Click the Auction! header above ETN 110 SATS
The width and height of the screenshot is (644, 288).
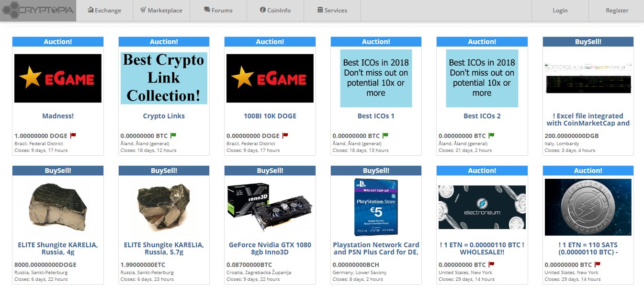point(588,171)
